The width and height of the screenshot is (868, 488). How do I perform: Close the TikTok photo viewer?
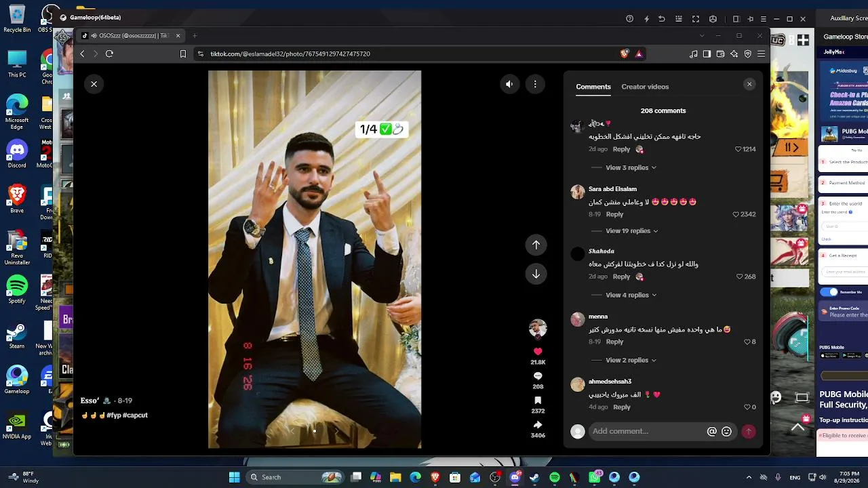pos(94,84)
